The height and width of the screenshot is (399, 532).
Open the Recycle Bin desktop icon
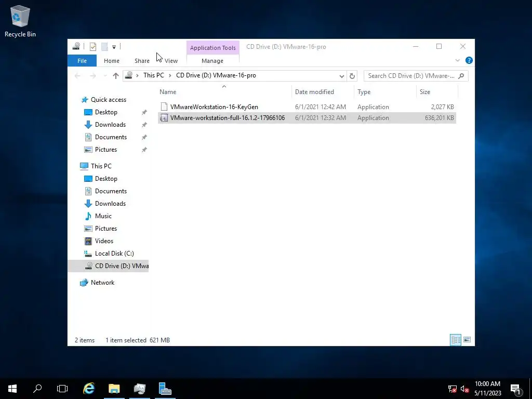tap(20, 21)
